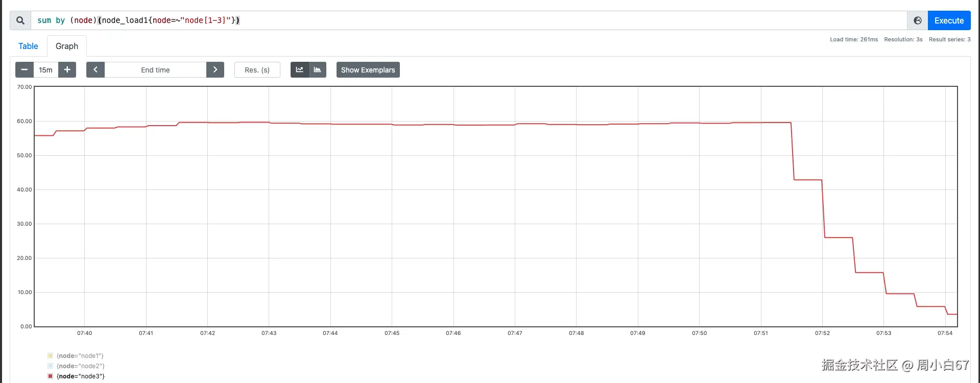The image size is (980, 383).
Task: Focus the End time field
Action: (155, 70)
